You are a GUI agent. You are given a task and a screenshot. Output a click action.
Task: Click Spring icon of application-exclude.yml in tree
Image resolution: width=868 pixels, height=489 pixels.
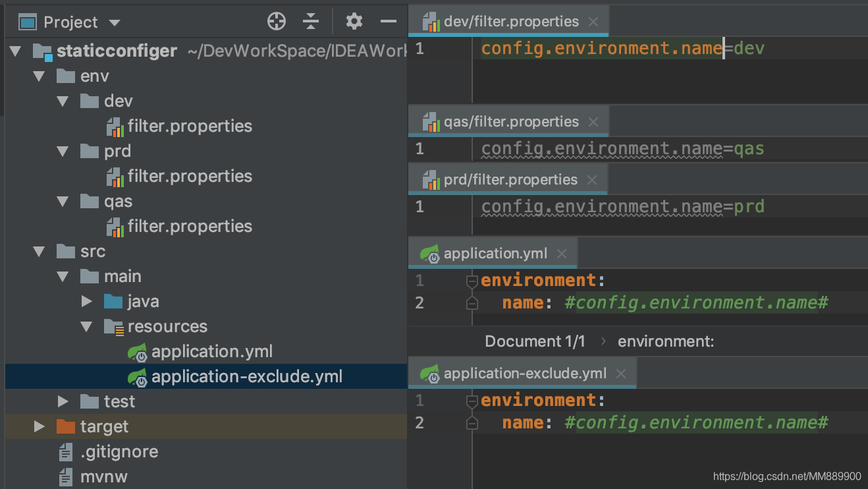(x=138, y=378)
